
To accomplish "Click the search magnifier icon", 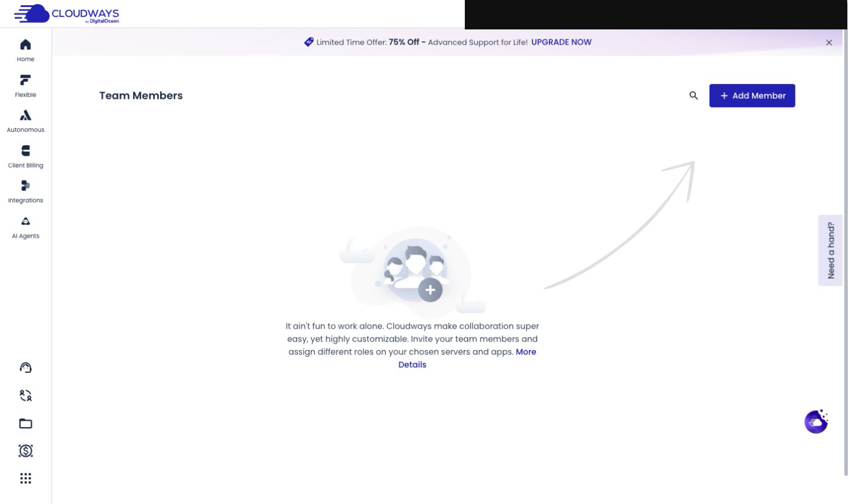I will coord(694,96).
